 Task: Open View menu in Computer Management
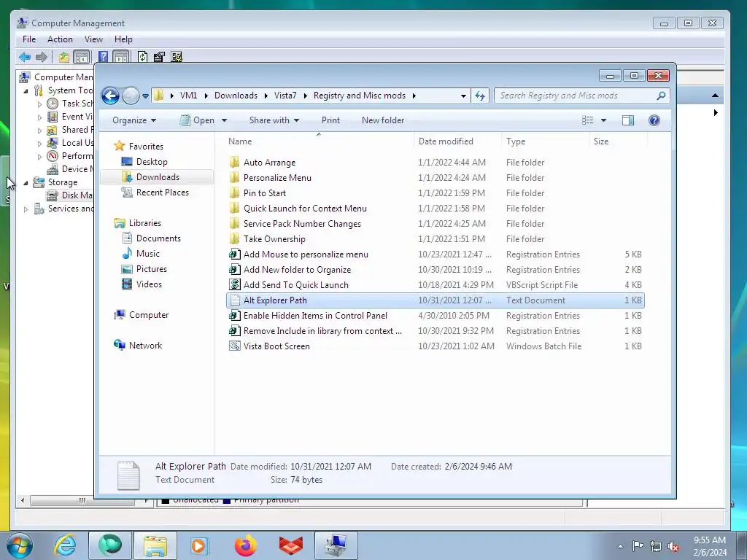93,39
